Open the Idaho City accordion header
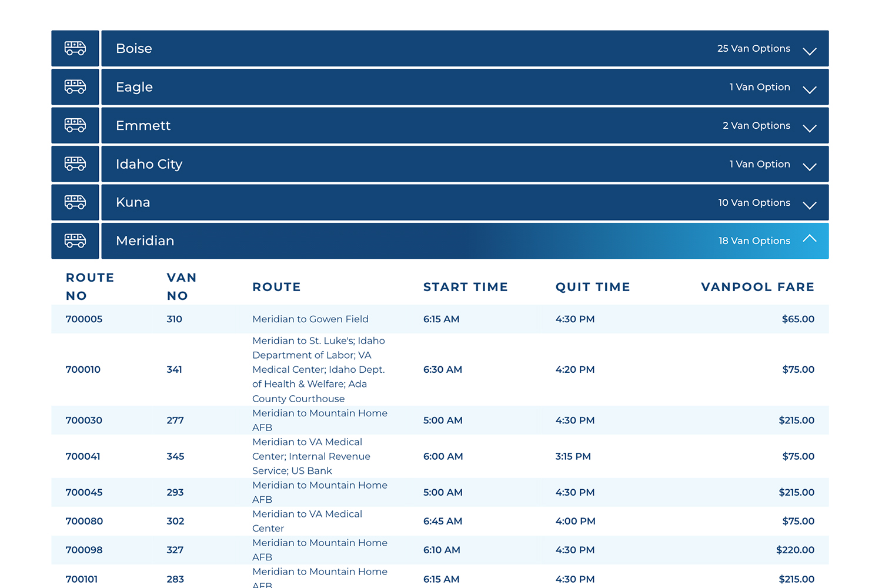The width and height of the screenshot is (882, 588). tap(465, 164)
